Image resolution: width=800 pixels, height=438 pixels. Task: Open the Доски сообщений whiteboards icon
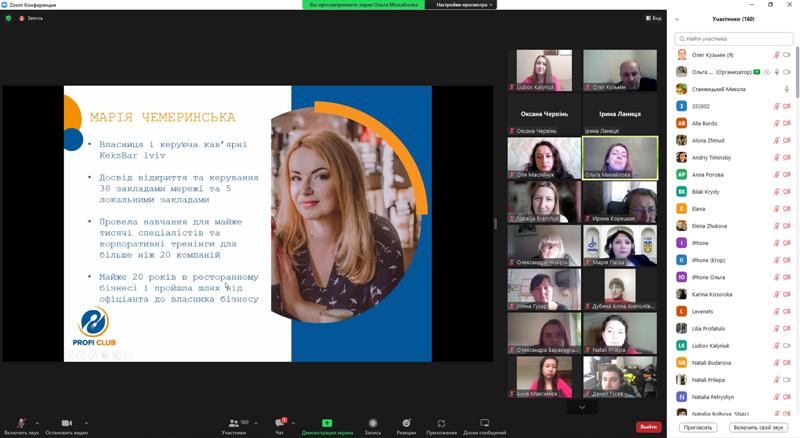click(x=485, y=423)
